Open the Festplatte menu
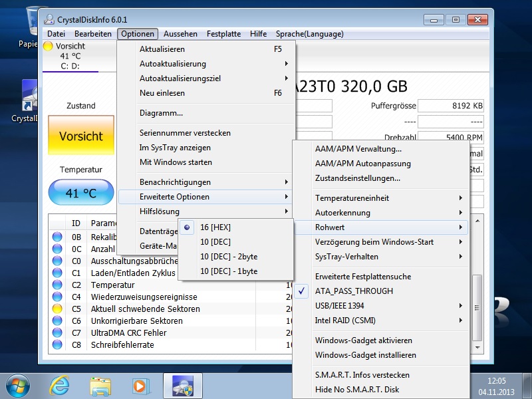The width and height of the screenshot is (532, 399). 224,34
